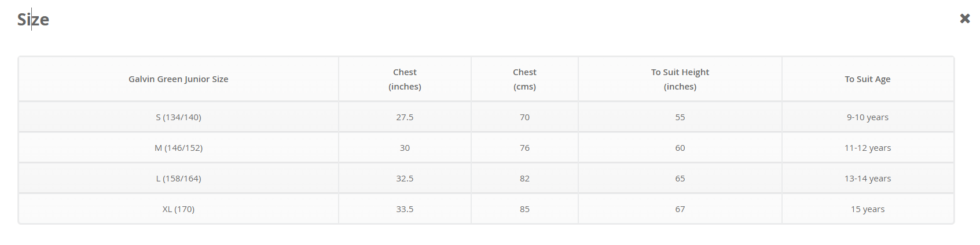The width and height of the screenshot is (980, 245).
Task: Click the 27.5 chest inches value
Action: click(405, 117)
